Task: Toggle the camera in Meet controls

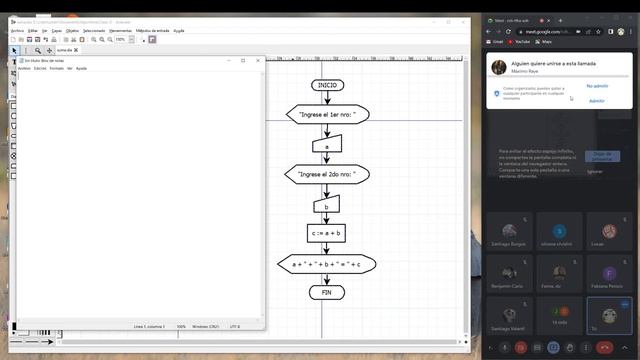Action: [x=521, y=348]
